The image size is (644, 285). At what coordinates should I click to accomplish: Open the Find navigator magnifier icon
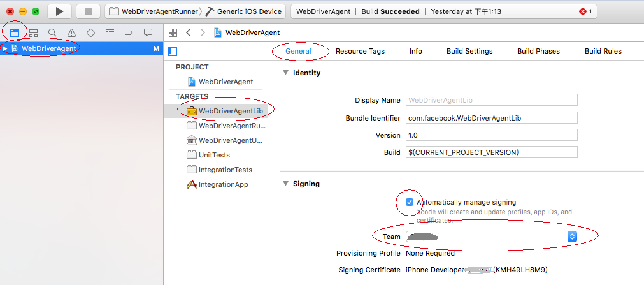pos(52,32)
